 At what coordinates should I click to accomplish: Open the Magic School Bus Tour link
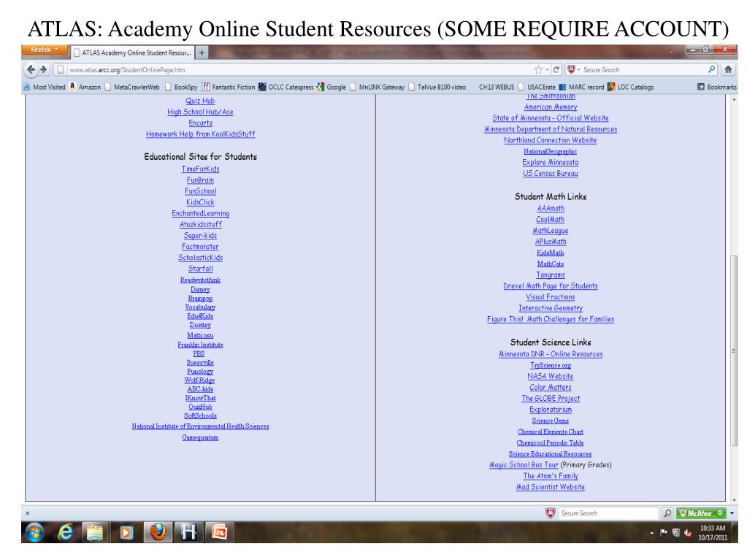coord(524,465)
